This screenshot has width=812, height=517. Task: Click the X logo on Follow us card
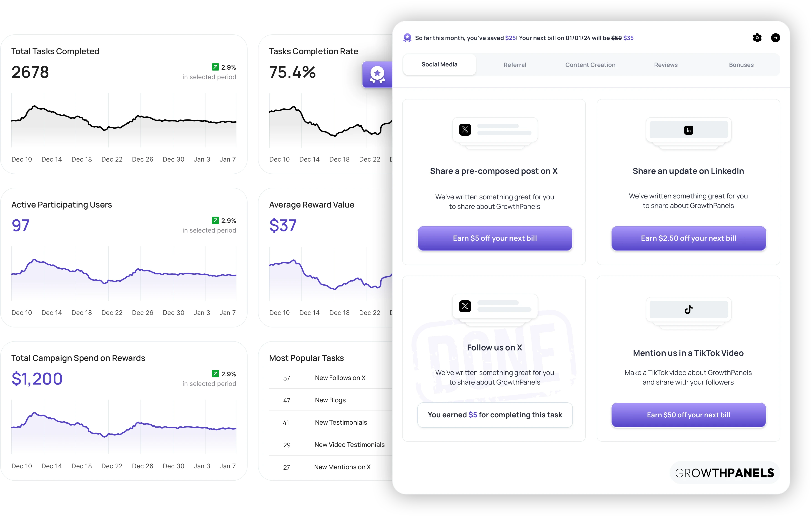click(465, 306)
